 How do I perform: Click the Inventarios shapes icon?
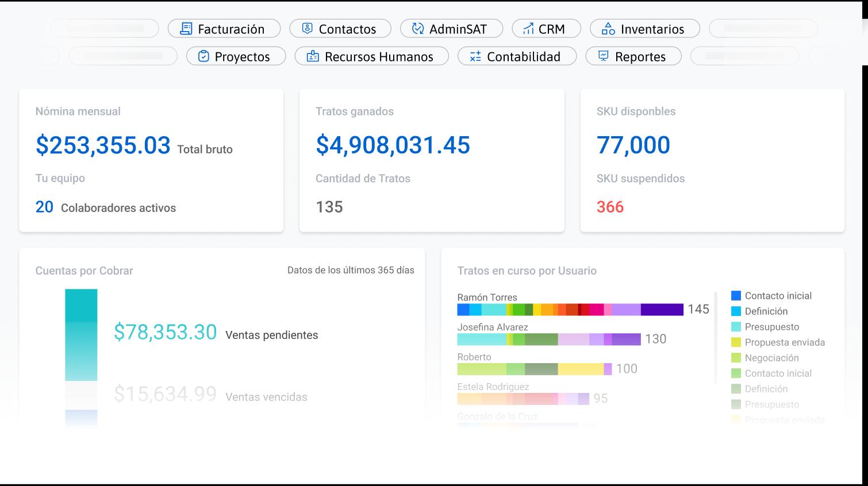tap(608, 28)
